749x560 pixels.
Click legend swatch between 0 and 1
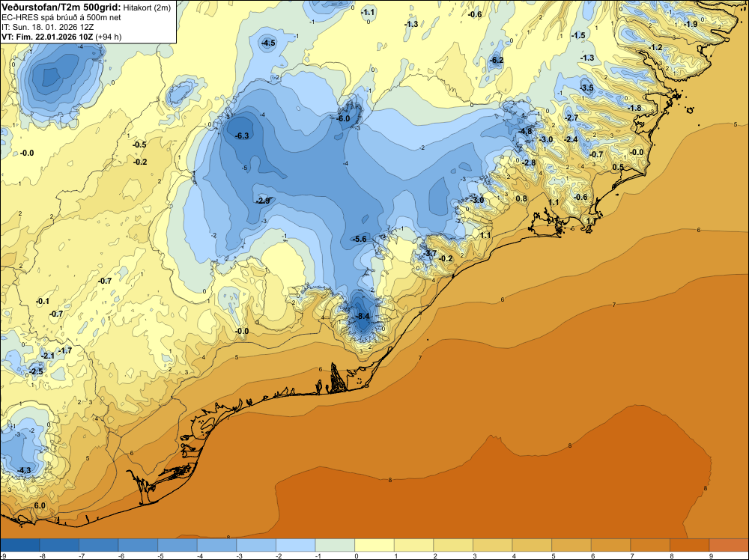click(374, 545)
